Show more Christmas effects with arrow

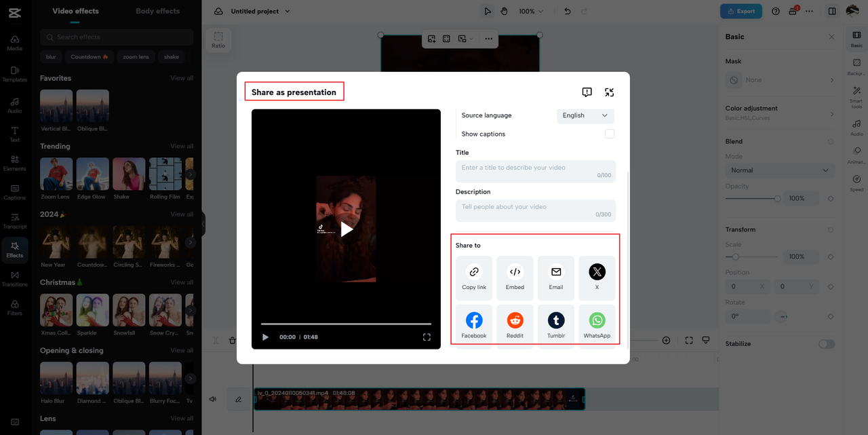pos(191,310)
